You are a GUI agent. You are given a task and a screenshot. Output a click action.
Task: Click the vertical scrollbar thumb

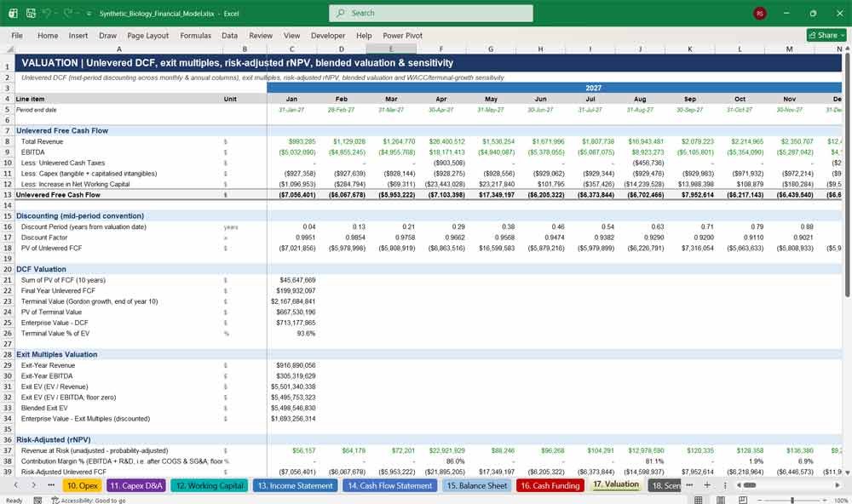pos(847,175)
